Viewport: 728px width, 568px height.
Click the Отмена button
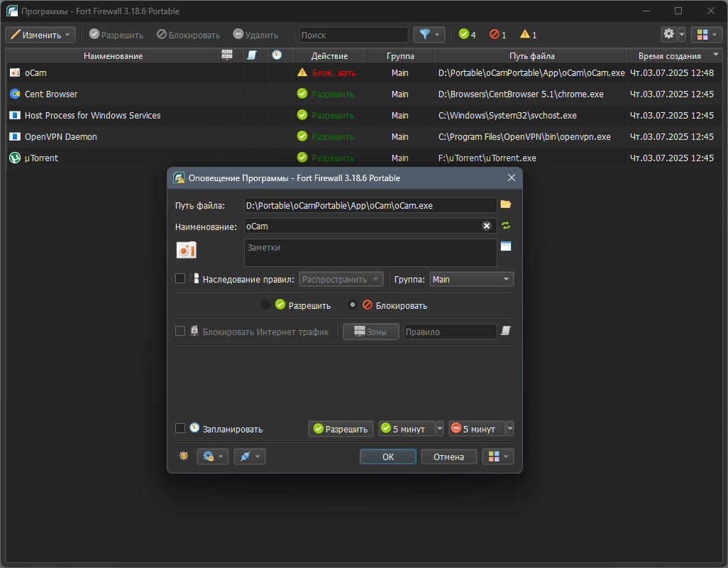tap(448, 457)
